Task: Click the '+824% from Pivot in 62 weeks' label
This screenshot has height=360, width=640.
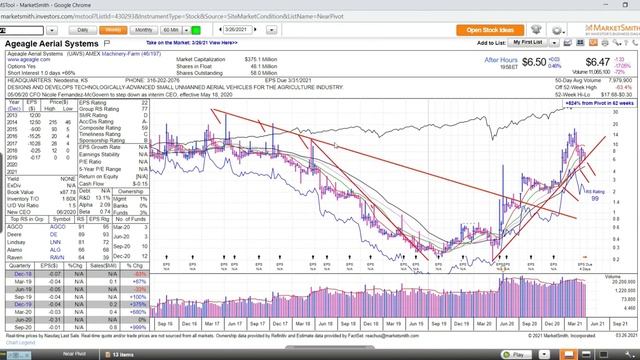Action: point(599,103)
